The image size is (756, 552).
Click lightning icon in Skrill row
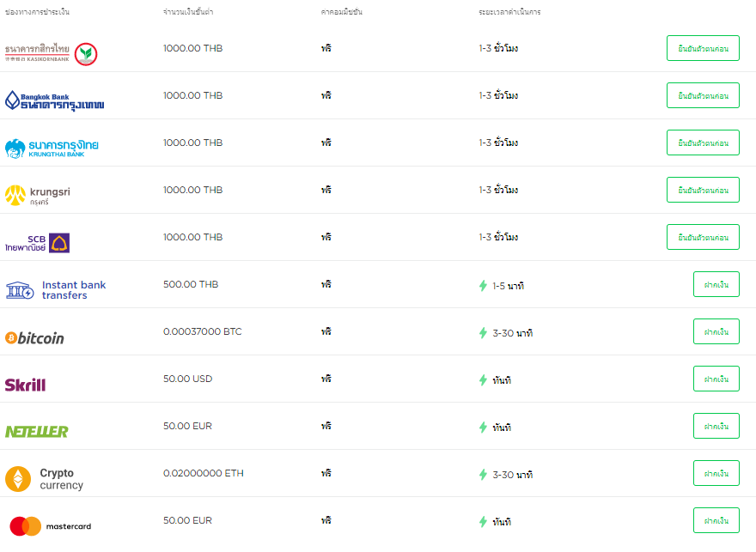coord(483,380)
